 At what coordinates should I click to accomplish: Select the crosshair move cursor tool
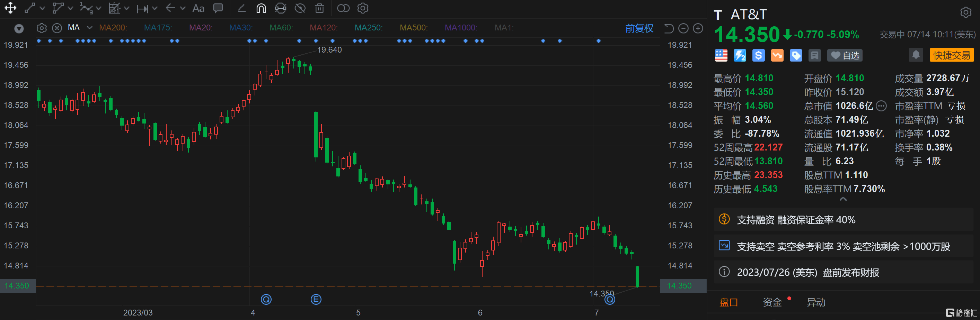pyautogui.click(x=11, y=8)
